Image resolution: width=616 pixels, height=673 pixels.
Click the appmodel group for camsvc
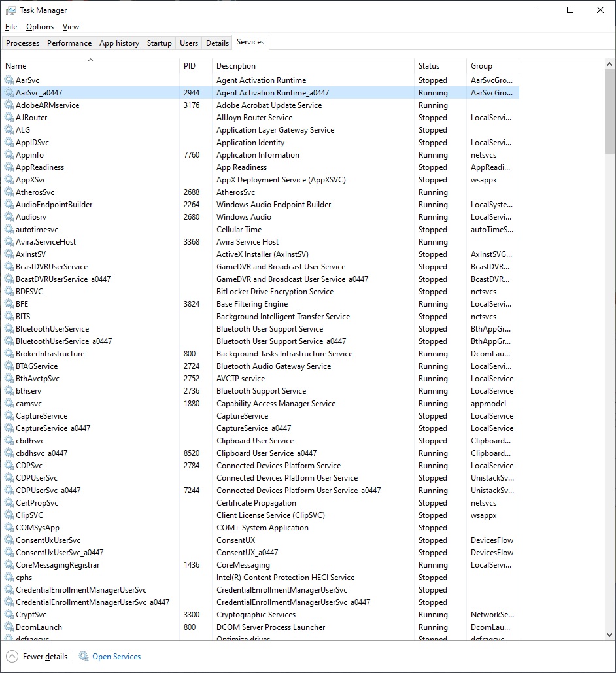(x=488, y=404)
